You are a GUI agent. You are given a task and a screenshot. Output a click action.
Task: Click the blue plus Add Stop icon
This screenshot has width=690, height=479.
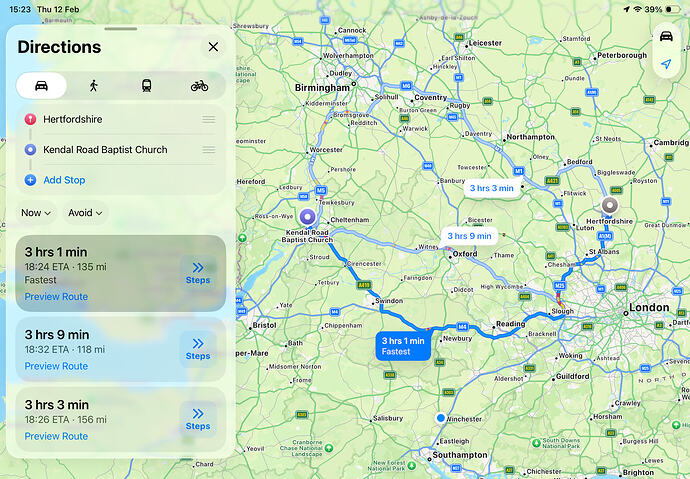(30, 180)
